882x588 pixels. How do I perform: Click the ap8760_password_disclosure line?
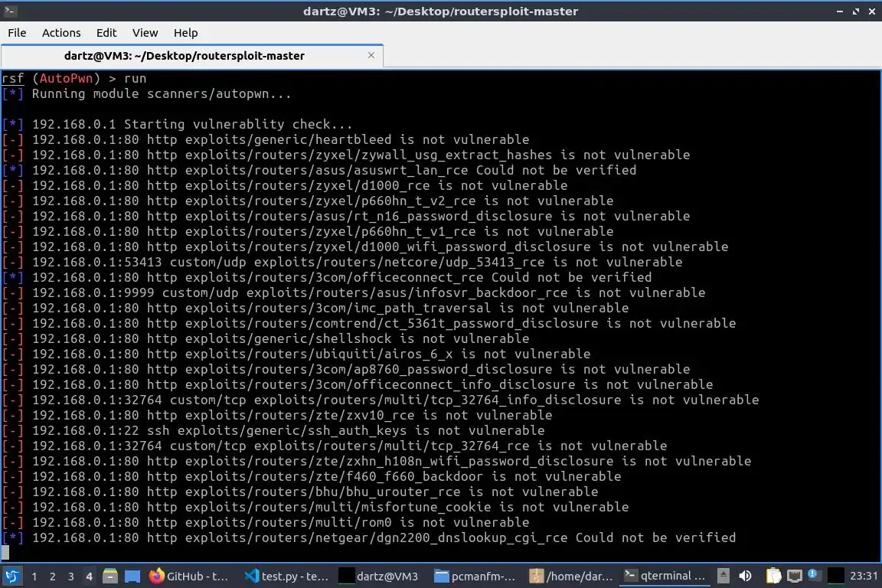[346, 369]
